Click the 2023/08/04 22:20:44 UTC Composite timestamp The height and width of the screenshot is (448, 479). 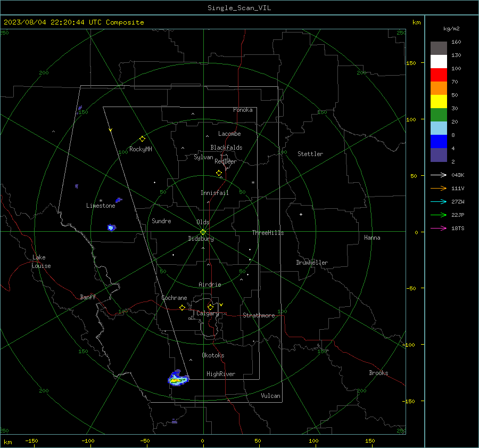tap(73, 22)
